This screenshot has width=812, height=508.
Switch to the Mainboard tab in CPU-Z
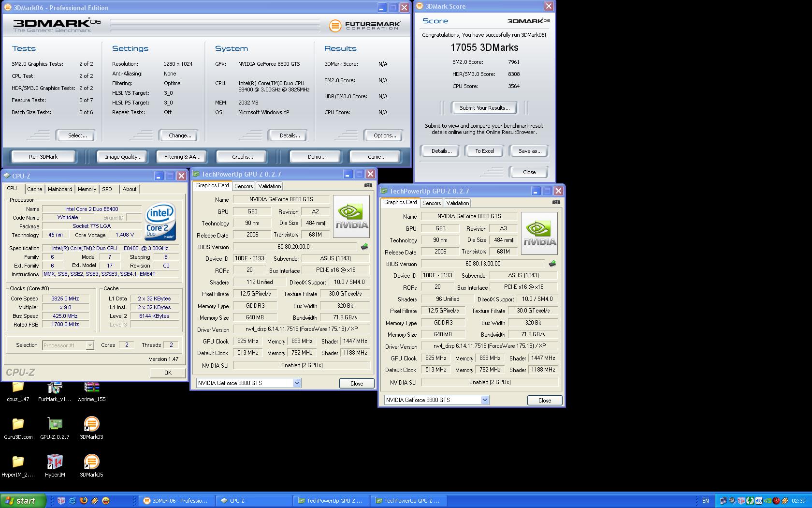(60, 189)
